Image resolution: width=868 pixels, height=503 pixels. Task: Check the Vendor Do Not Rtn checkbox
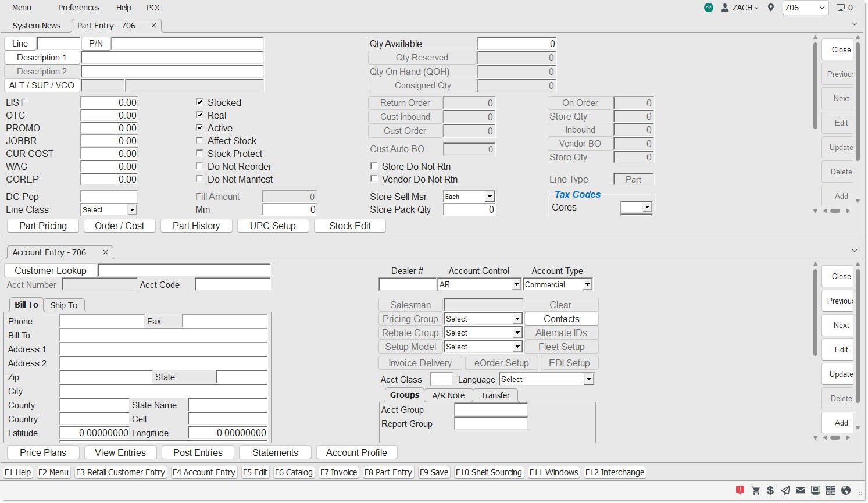tap(374, 179)
